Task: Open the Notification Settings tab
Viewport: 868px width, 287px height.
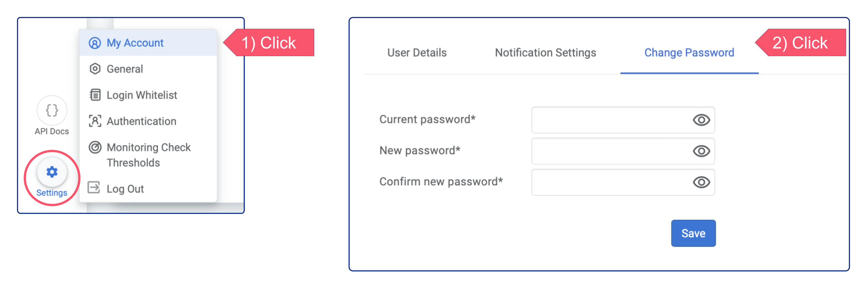Action: coord(546,53)
